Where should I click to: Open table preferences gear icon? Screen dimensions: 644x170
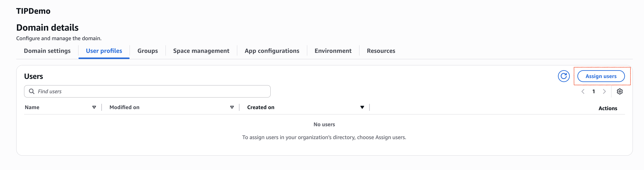(619, 92)
